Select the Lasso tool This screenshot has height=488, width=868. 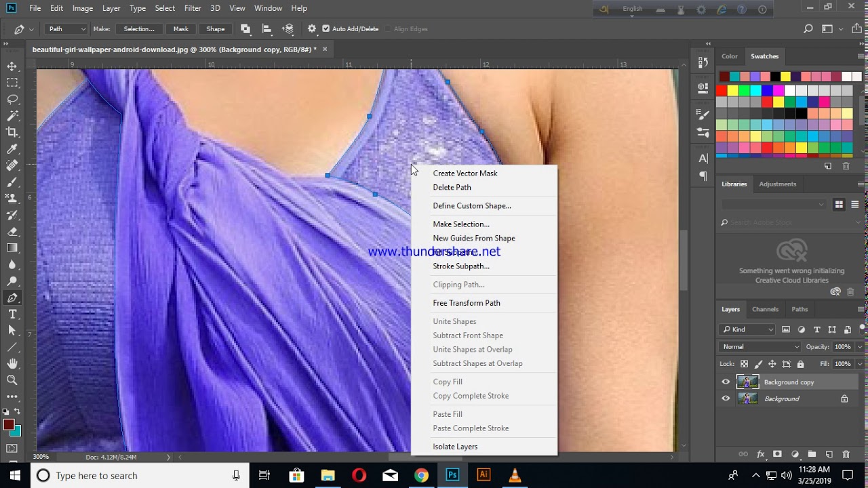point(12,99)
